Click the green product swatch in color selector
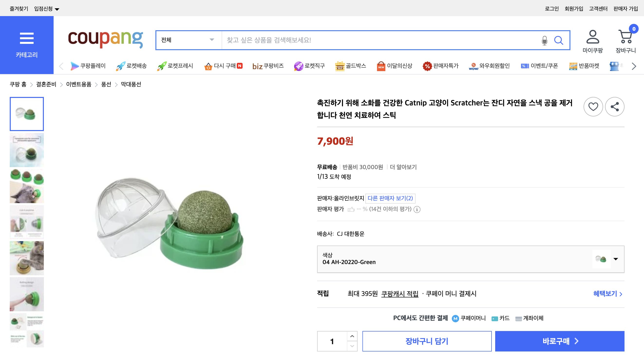This screenshot has width=644, height=360. pos(601,259)
